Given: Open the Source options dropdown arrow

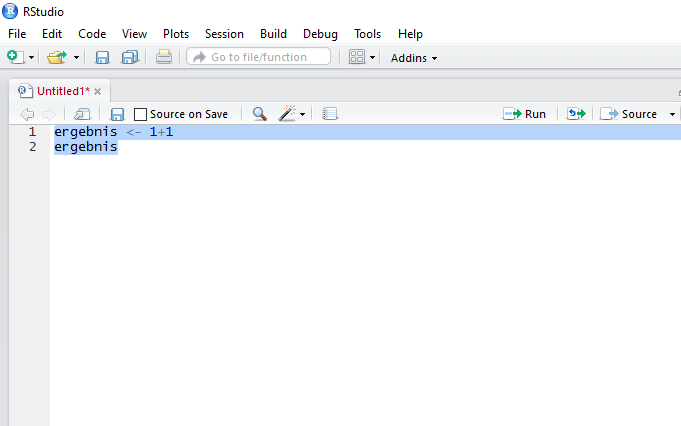Looking at the screenshot, I should point(672,114).
